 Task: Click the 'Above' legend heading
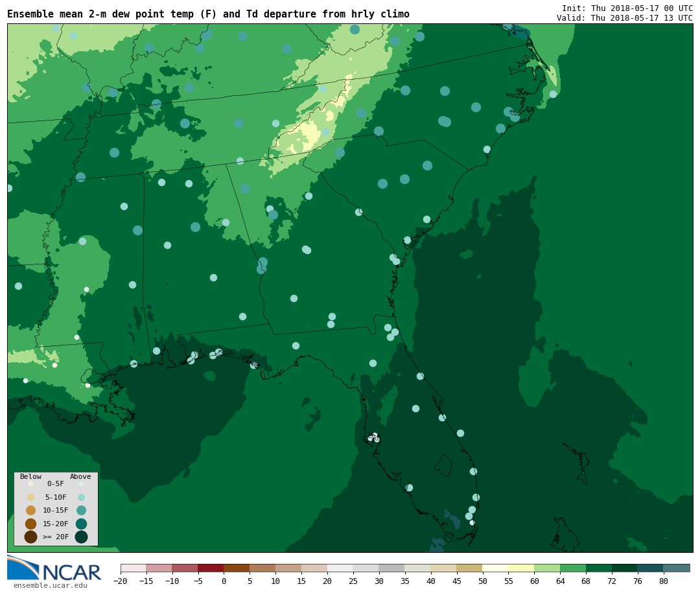(x=80, y=476)
